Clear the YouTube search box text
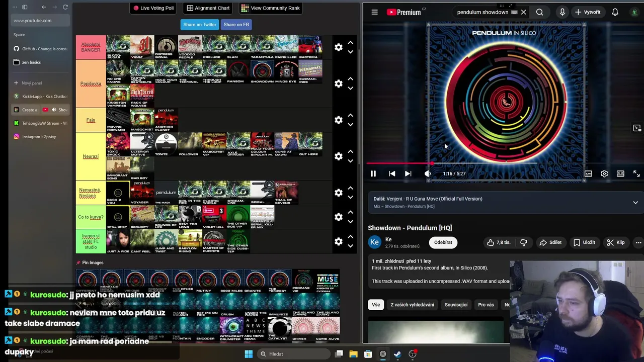This screenshot has width=644, height=362. pyautogui.click(x=523, y=12)
